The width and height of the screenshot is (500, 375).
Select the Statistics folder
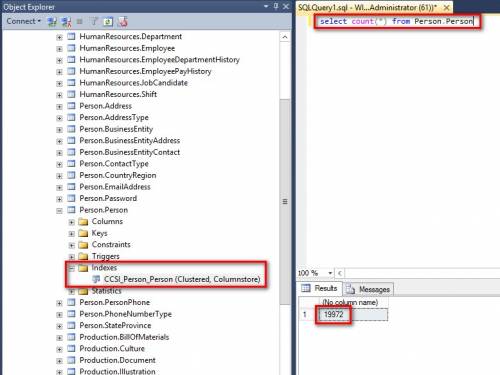pos(106,291)
